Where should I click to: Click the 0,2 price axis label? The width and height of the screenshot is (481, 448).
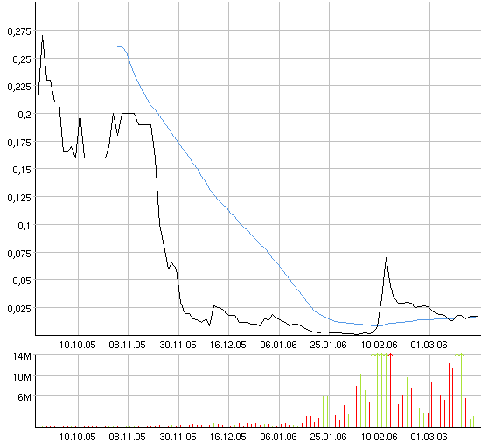pos(24,115)
